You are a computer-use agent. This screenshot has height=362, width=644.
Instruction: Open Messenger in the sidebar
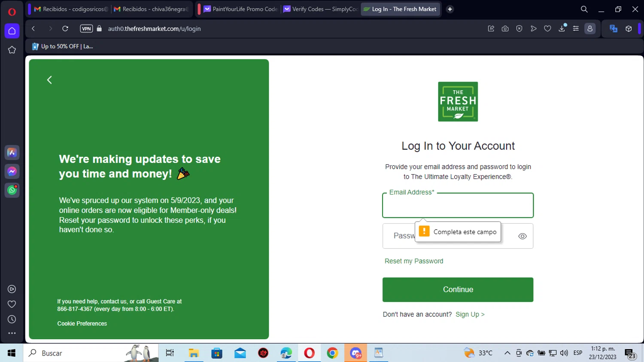click(12, 171)
